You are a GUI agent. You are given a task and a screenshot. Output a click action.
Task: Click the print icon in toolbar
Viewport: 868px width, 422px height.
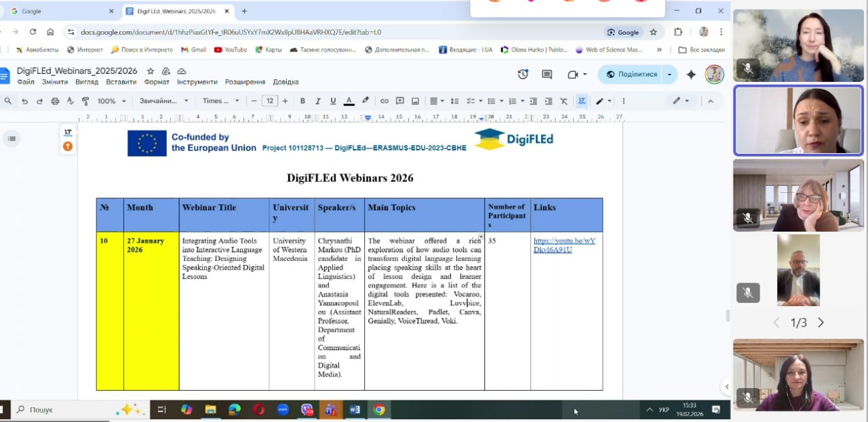[55, 101]
